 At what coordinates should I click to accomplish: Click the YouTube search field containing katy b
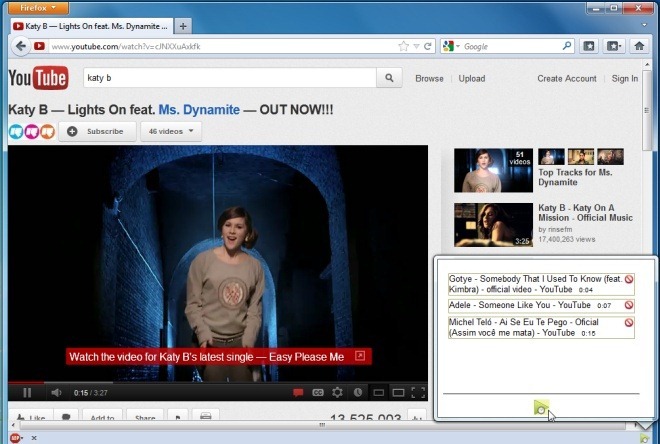[229, 78]
